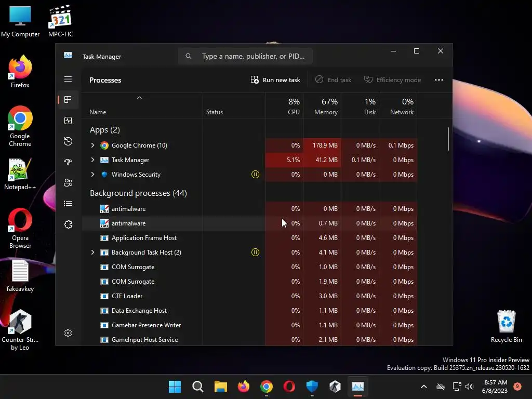532x399 pixels.
Task: Open the Startup apps page icon
Action: click(68, 162)
